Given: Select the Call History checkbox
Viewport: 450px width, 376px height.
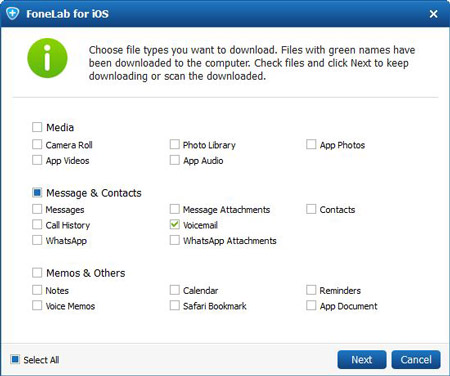Looking at the screenshot, I should [x=37, y=224].
